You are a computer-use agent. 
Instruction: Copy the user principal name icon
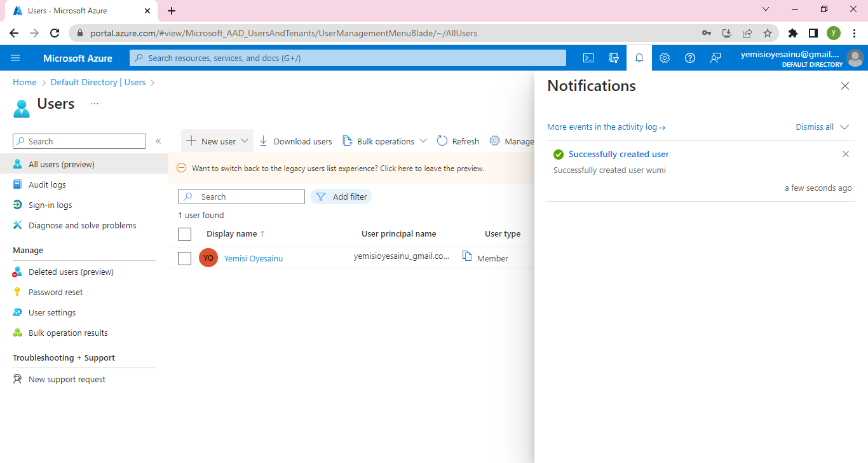click(467, 256)
